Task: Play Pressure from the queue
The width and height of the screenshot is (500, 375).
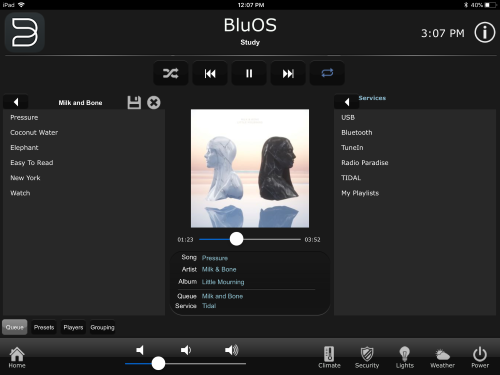Action: coord(84,117)
